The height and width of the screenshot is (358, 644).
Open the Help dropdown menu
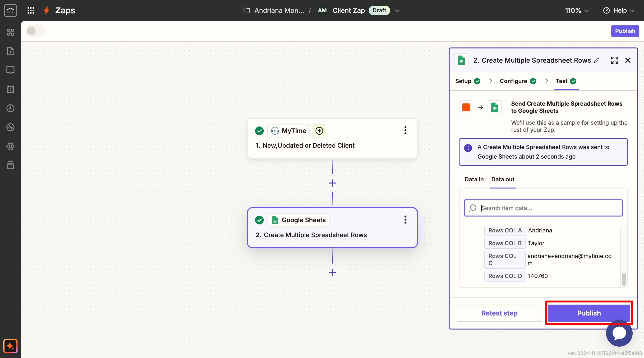[619, 10]
